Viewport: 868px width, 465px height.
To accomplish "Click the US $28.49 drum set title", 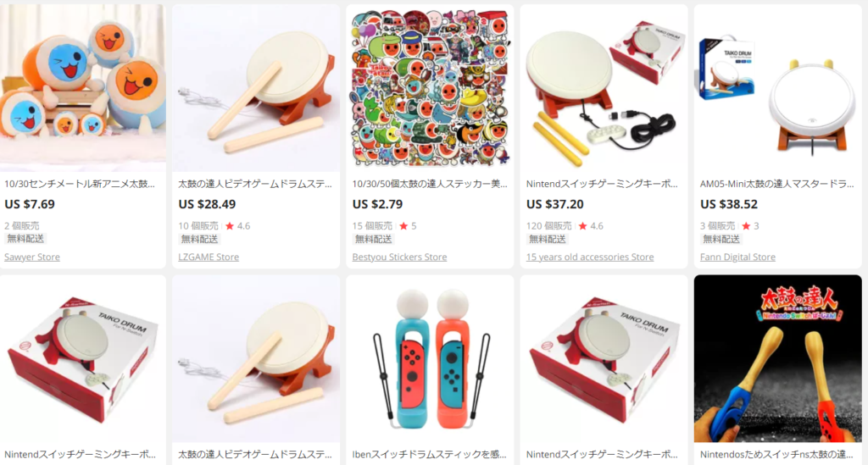I will pos(255,184).
